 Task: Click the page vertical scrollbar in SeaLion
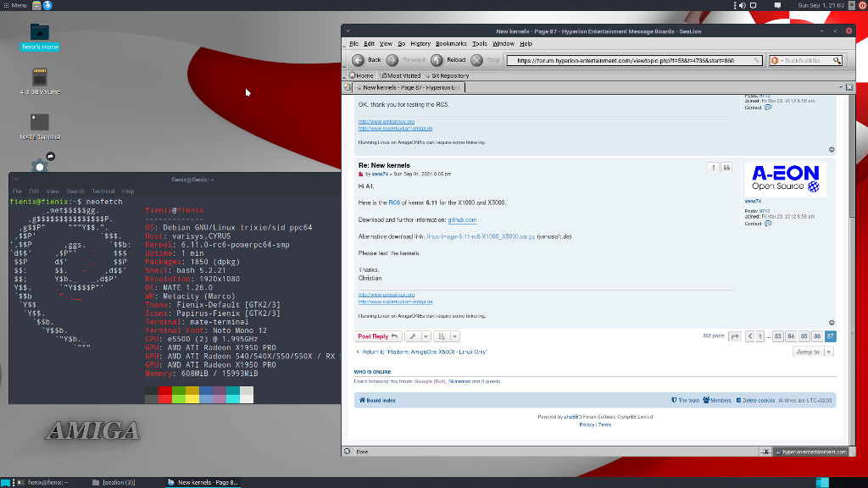[x=852, y=269]
